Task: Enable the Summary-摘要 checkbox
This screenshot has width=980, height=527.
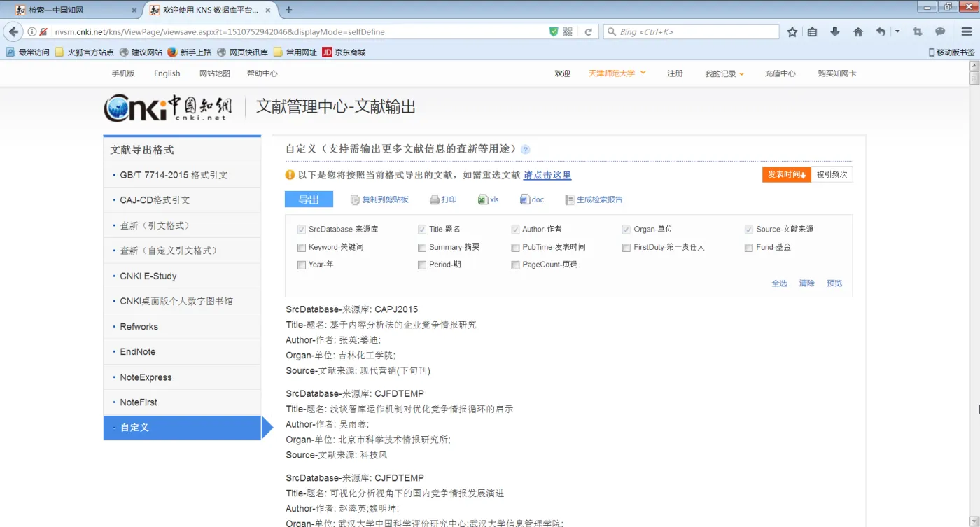Action: (422, 247)
